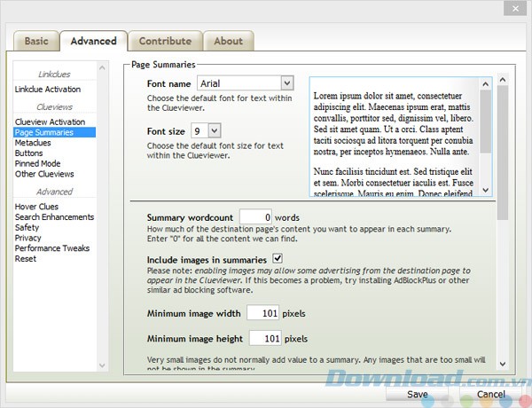Screen dimensions: 532x408
Task: Click the italic 'Advanced' sidebar heading
Action: 54,192
